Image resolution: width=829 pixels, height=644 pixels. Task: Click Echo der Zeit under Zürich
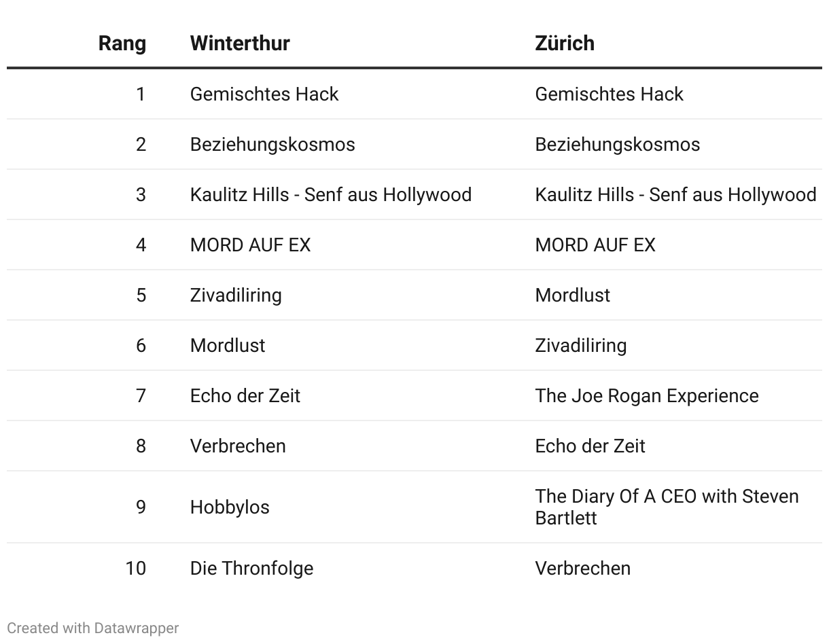590,446
